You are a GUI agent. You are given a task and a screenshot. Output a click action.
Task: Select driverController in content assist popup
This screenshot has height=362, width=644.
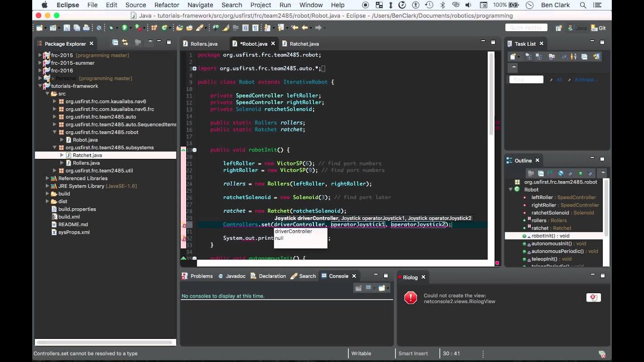tap(293, 231)
